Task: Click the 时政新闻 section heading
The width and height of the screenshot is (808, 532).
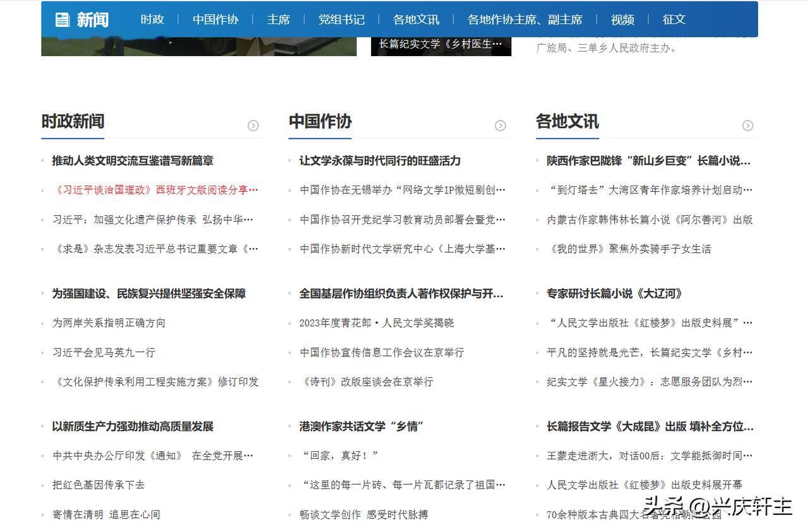Action: pos(73,121)
